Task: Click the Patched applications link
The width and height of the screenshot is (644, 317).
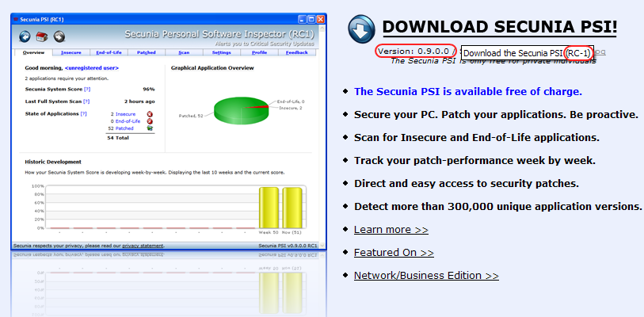Action: tap(124, 128)
